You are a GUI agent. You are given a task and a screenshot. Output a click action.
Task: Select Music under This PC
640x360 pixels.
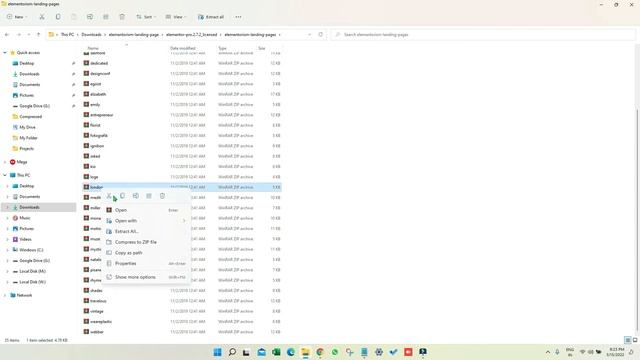click(25, 218)
